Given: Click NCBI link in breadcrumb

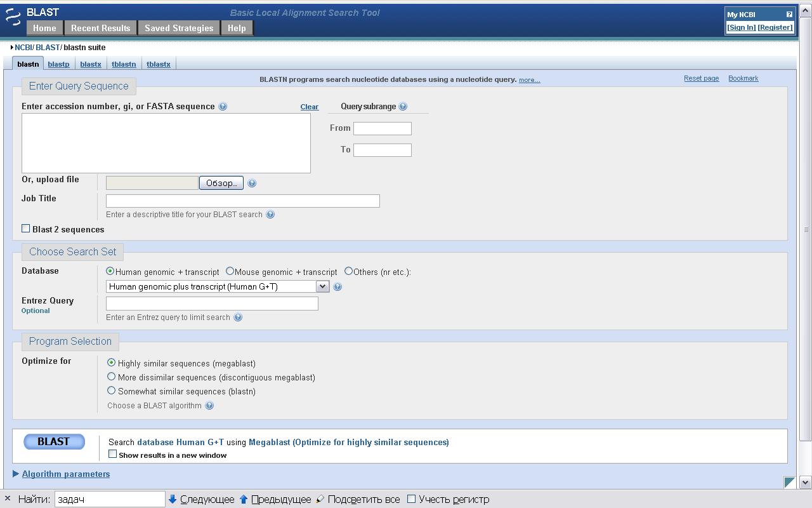Looking at the screenshot, I should pos(23,48).
